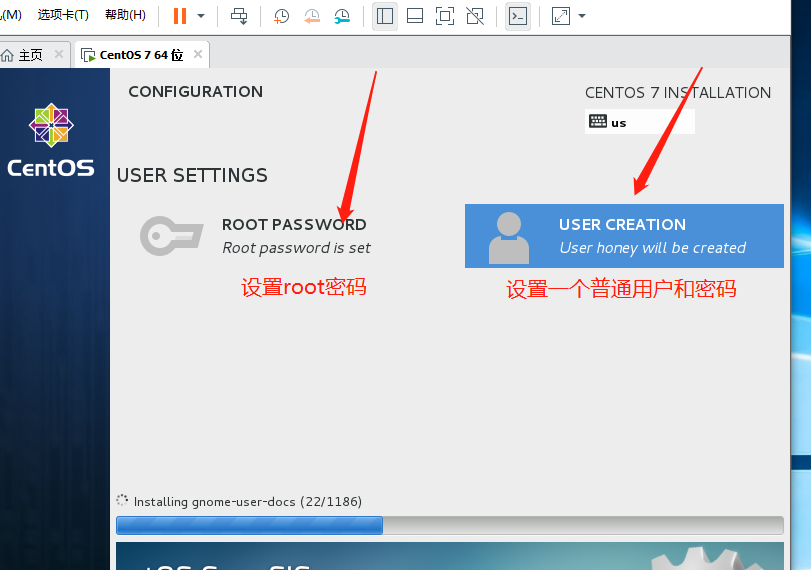This screenshot has height=570, width=811.
Task: Switch to the 主页 tab
Action: pos(31,55)
